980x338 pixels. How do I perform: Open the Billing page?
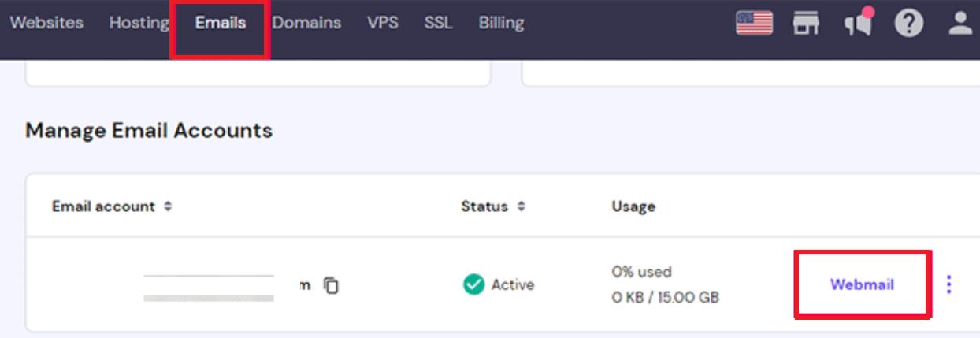(501, 23)
